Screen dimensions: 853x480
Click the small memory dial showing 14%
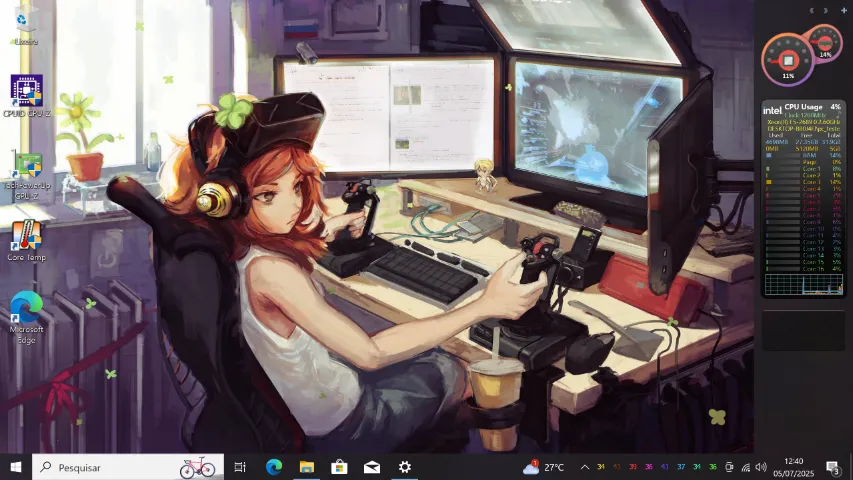click(x=825, y=42)
